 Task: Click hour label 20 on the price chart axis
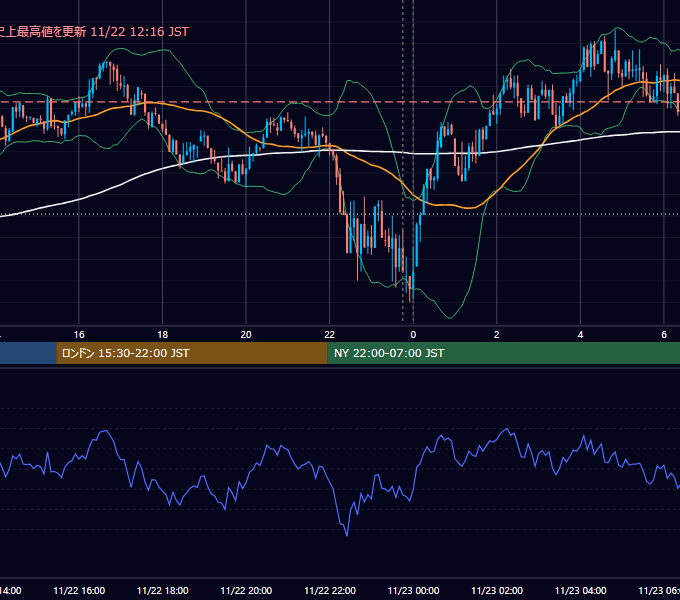[246, 335]
